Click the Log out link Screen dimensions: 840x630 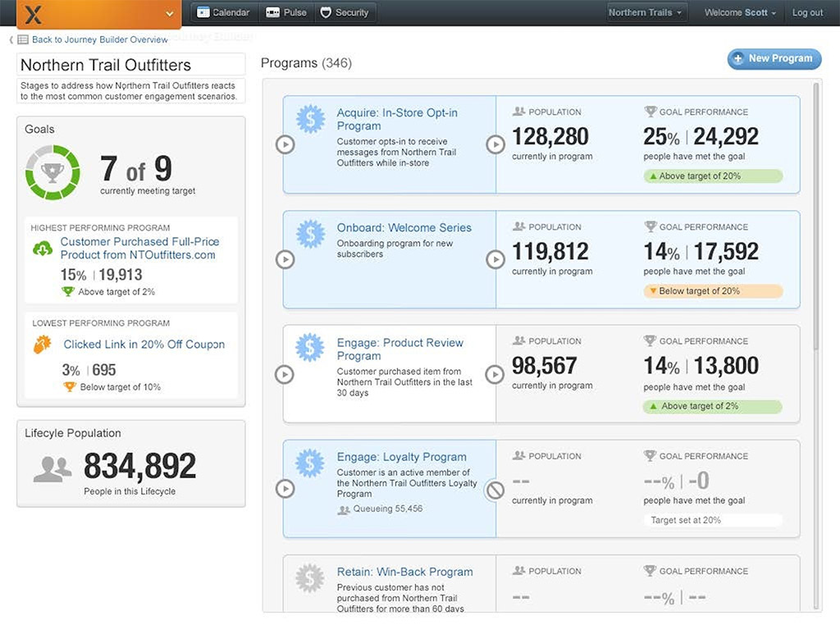point(807,13)
